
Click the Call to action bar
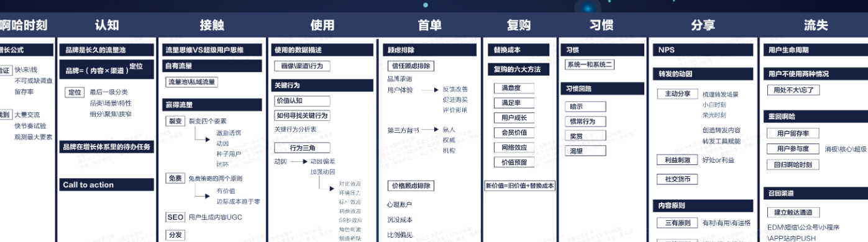pos(107,184)
